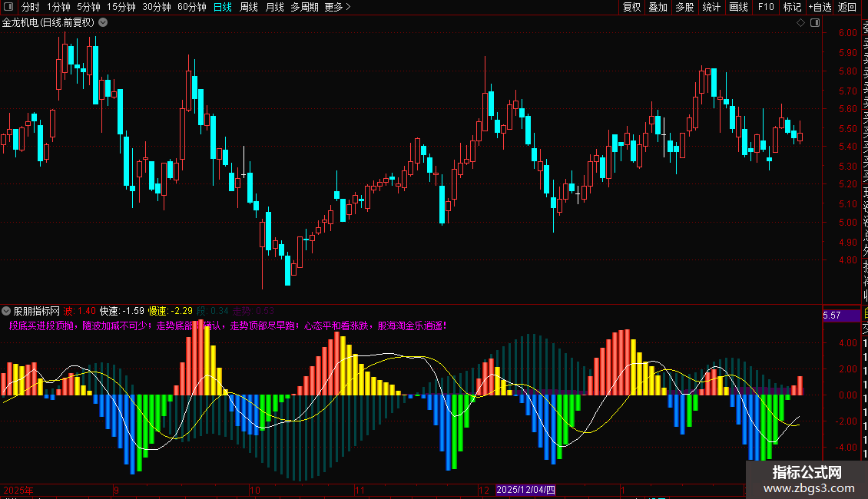Screen dimensions: 868x499
Task: Open the 更多 periods expander
Action: tap(338, 7)
